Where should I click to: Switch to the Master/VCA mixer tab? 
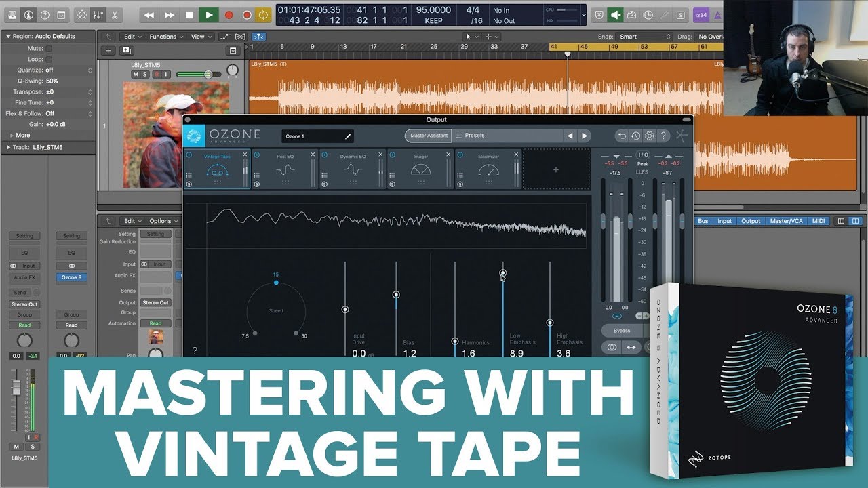click(786, 221)
